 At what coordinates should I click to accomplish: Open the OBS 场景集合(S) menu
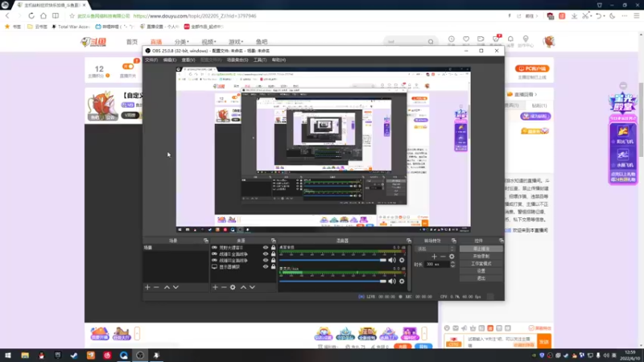click(x=237, y=60)
